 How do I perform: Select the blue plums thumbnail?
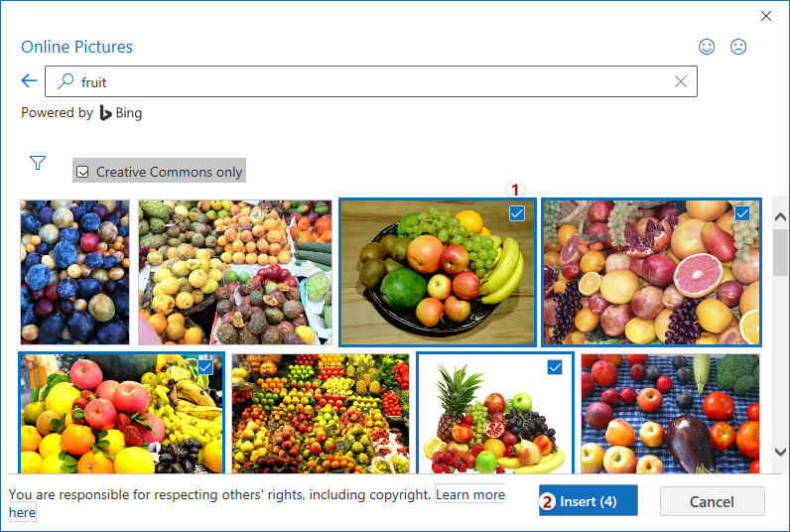click(74, 272)
